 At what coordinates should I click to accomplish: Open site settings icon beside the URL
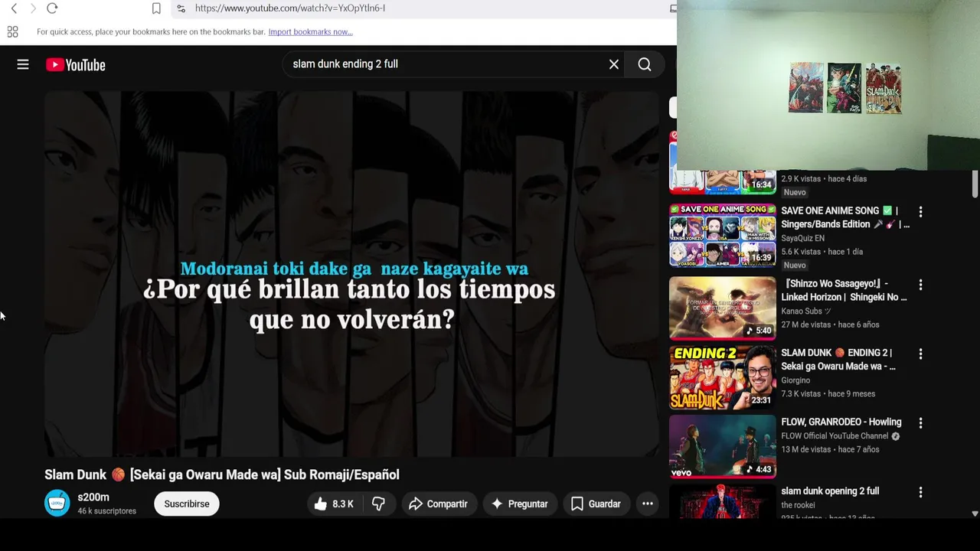tap(181, 8)
